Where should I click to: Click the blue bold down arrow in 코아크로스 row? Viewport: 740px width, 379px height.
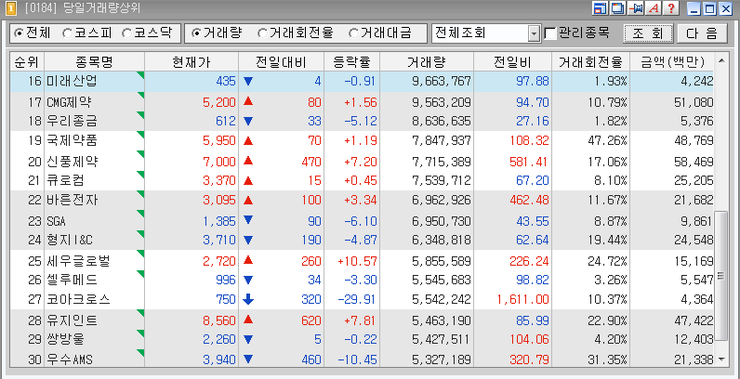249,299
